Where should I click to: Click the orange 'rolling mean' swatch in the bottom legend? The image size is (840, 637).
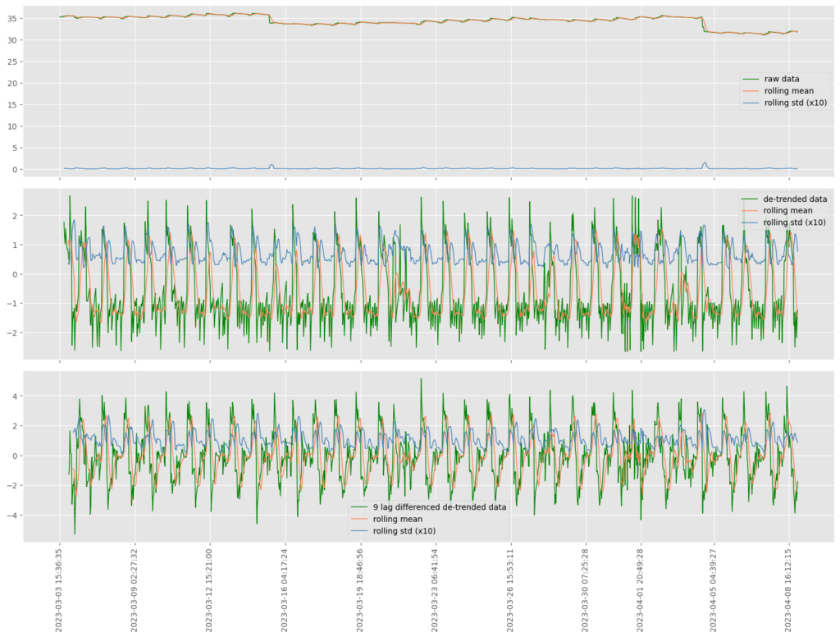pos(359,519)
